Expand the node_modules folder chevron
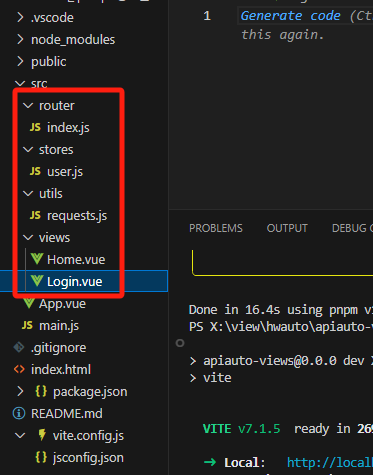The height and width of the screenshot is (475, 373). pos(20,39)
